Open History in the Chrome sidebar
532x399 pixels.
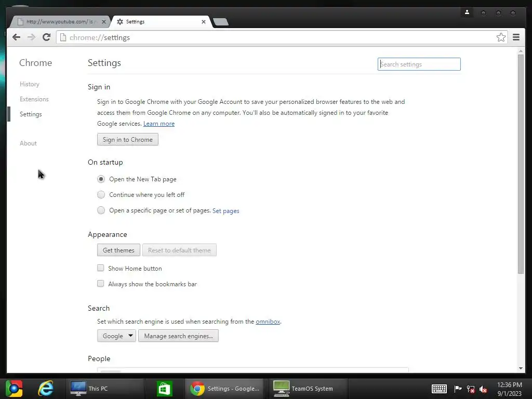click(30, 84)
